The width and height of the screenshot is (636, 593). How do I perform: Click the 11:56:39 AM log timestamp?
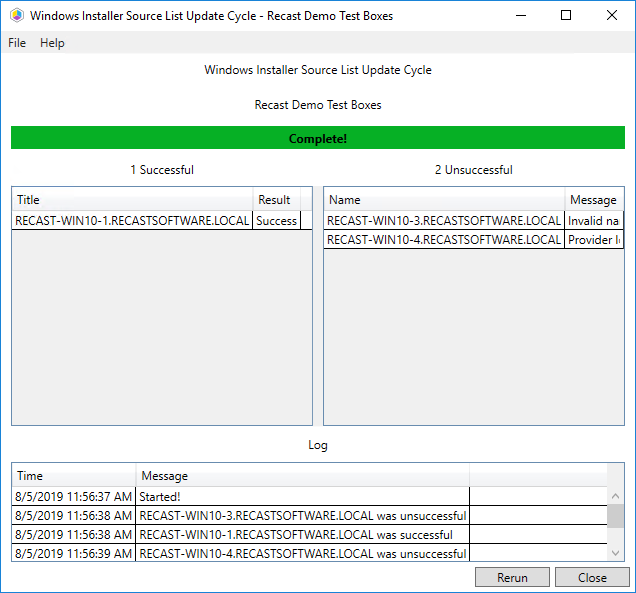73,553
